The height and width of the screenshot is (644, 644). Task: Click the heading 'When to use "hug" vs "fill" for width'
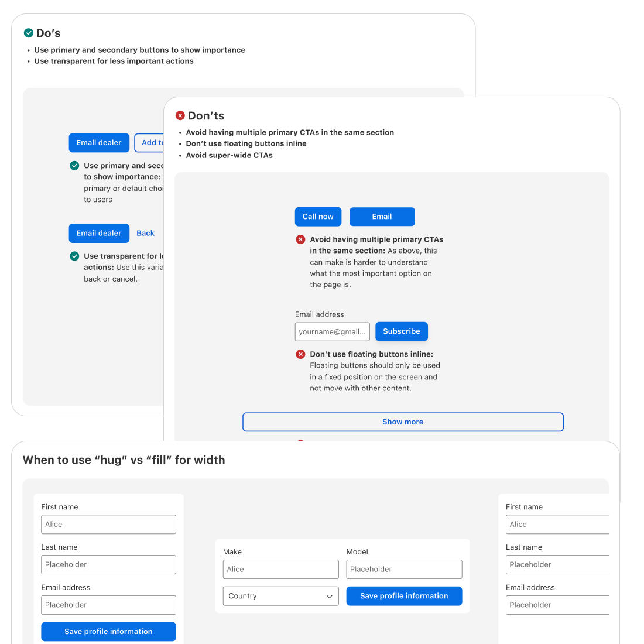click(x=124, y=460)
